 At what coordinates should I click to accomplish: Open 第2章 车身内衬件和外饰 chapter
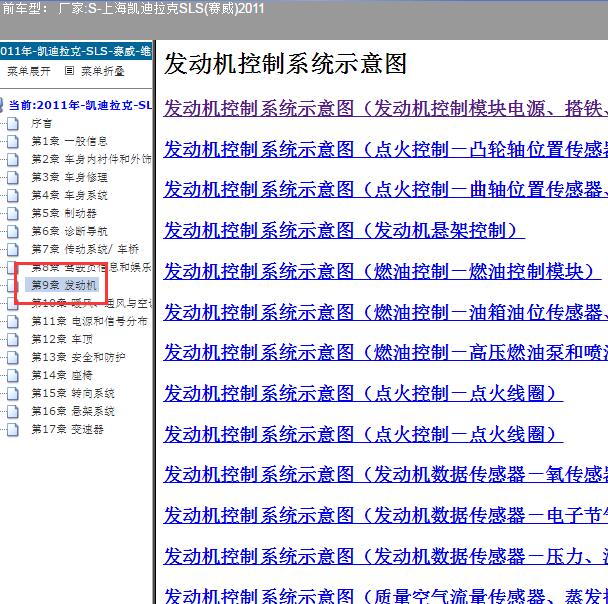tap(91, 159)
